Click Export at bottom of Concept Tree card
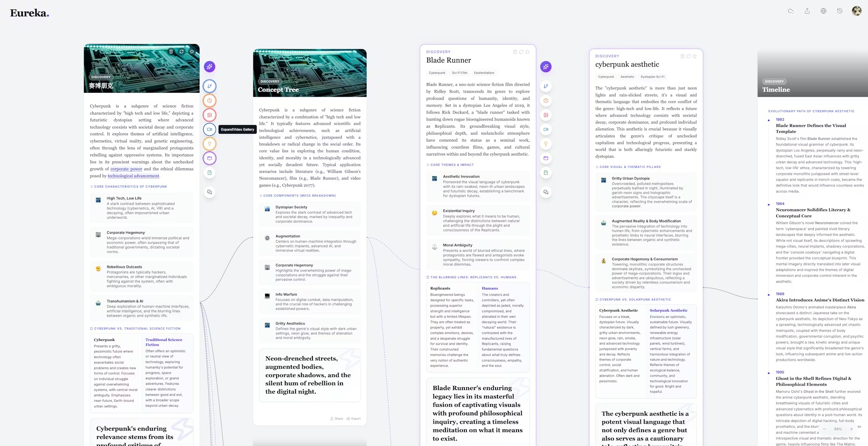The width and height of the screenshot is (868, 446). pos(354,419)
